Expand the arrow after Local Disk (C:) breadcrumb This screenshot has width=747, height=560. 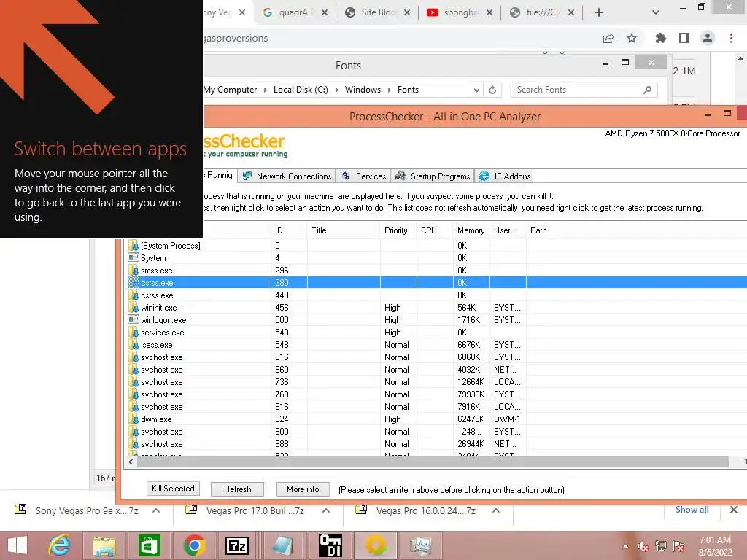(x=336, y=90)
